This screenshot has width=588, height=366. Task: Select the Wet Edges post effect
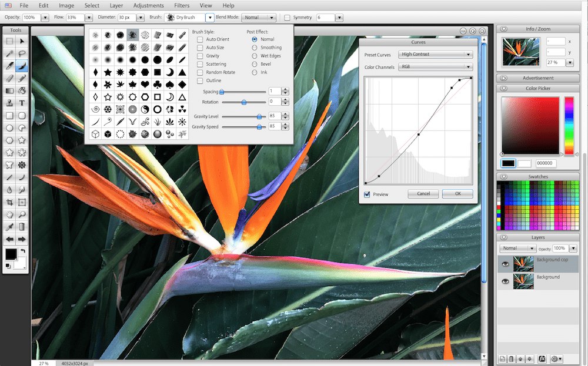(255, 56)
